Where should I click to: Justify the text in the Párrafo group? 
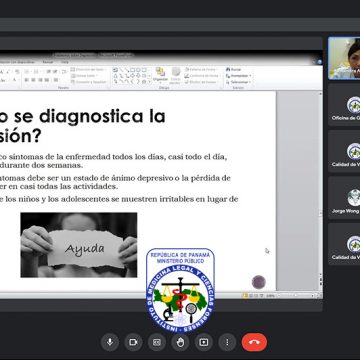point(47,80)
